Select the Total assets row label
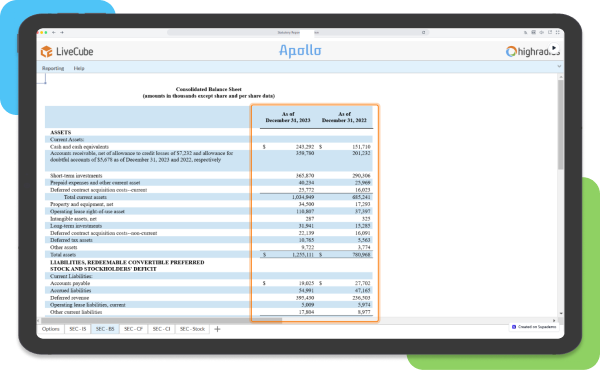 point(63,254)
